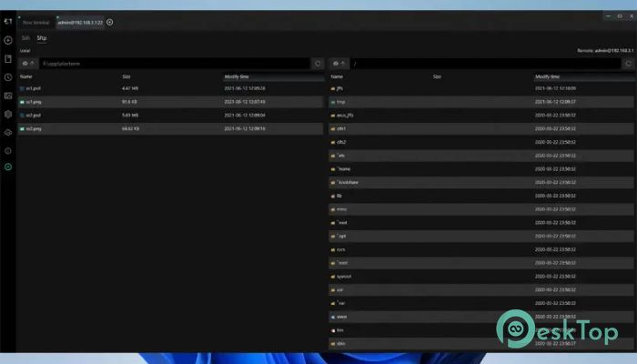Select remote folder rom
Screen dimensions: 637x364
tap(481, 249)
